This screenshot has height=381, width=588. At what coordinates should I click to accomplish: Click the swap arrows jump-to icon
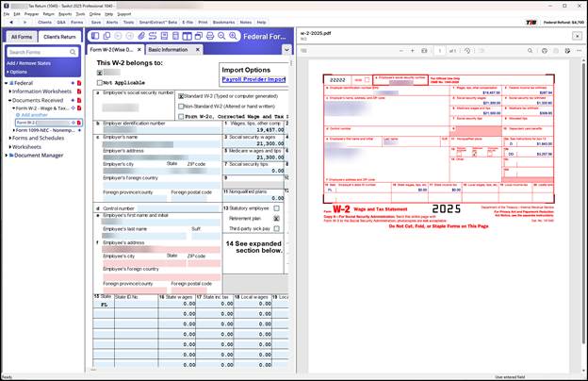(x=153, y=36)
